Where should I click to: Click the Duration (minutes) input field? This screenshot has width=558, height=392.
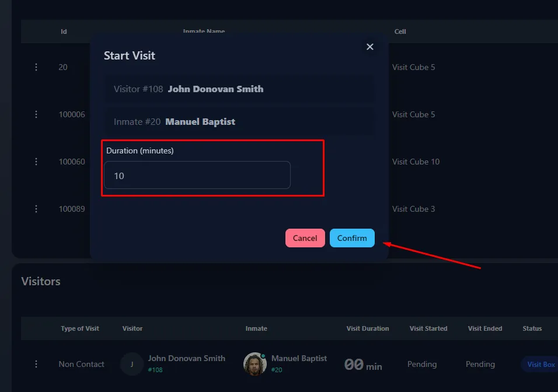coord(197,175)
